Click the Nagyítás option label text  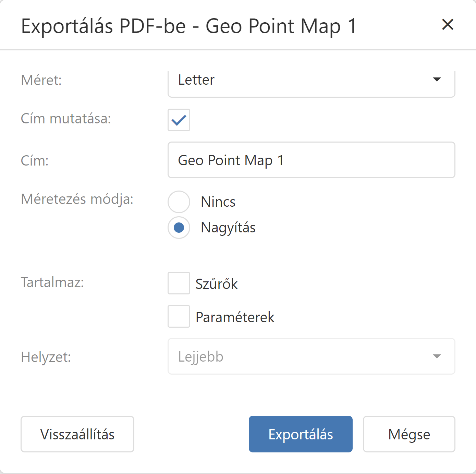pos(228,228)
